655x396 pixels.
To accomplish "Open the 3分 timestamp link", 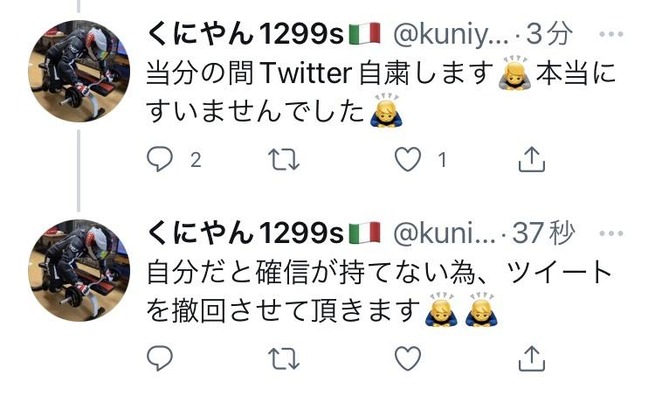I will (548, 34).
